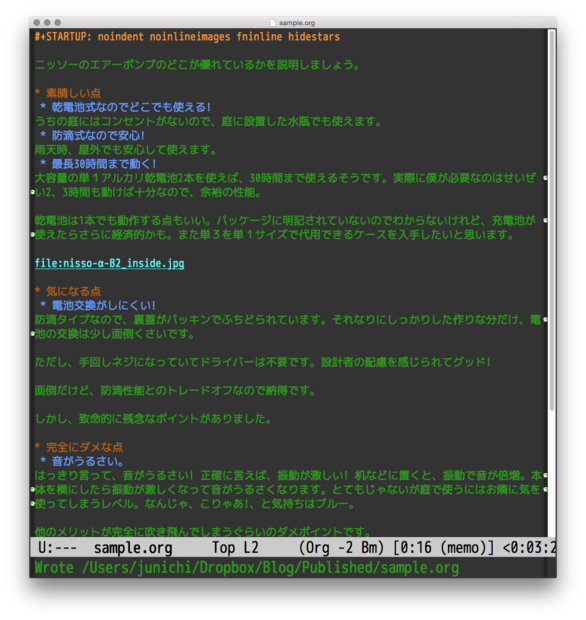
Task: Click the vertical scrollbar thumb
Action: pos(552,221)
